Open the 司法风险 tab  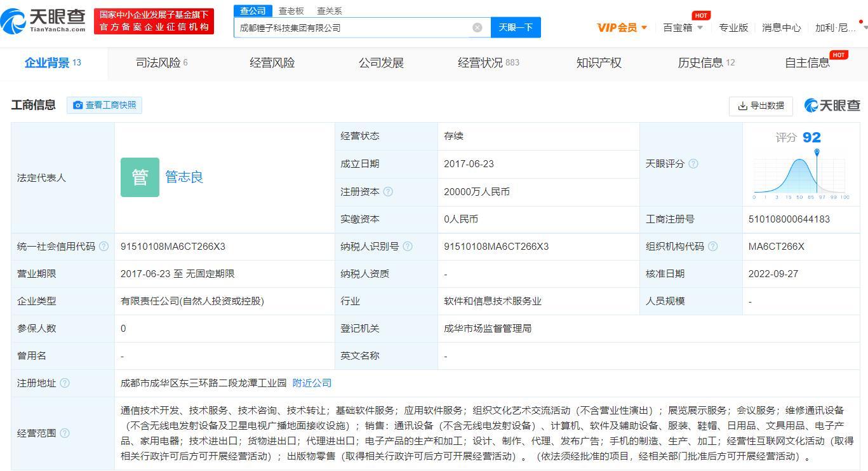pyautogui.click(x=162, y=63)
